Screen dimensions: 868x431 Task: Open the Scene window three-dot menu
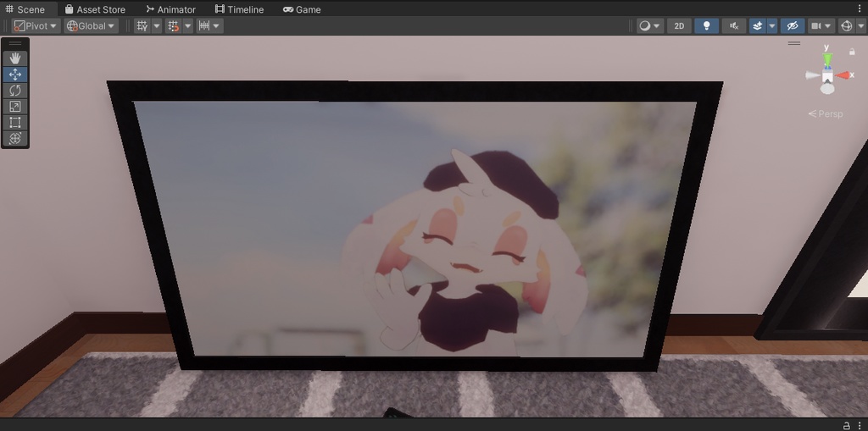[860, 8]
